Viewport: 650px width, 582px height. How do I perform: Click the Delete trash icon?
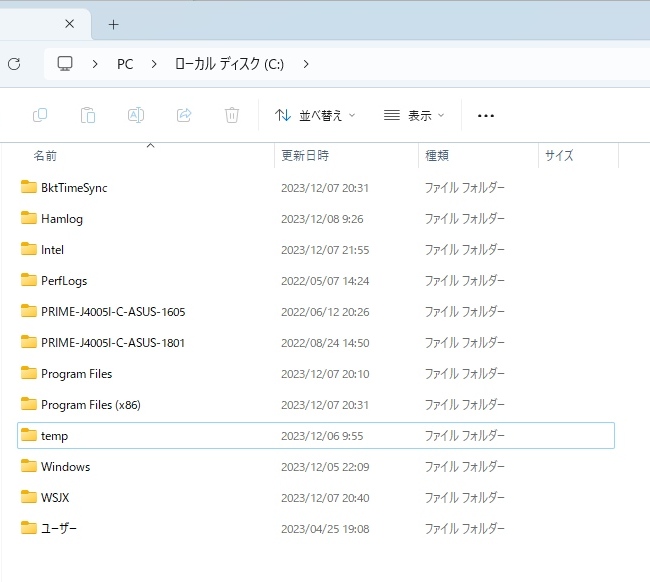click(x=232, y=115)
